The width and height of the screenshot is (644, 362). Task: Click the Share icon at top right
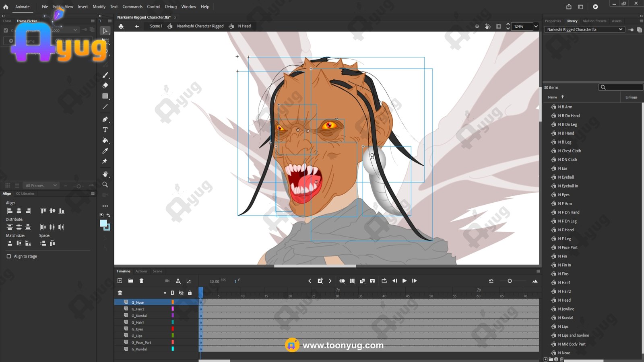click(569, 6)
